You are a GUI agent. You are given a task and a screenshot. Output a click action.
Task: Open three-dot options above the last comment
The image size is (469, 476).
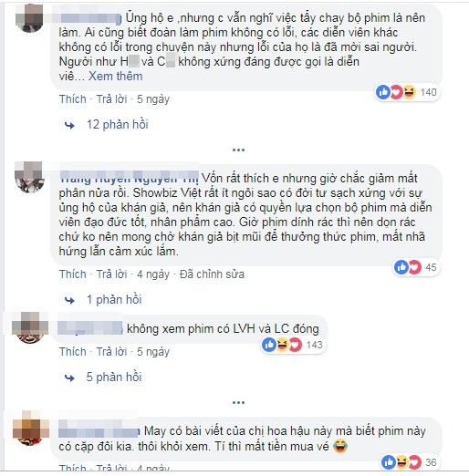click(238, 402)
